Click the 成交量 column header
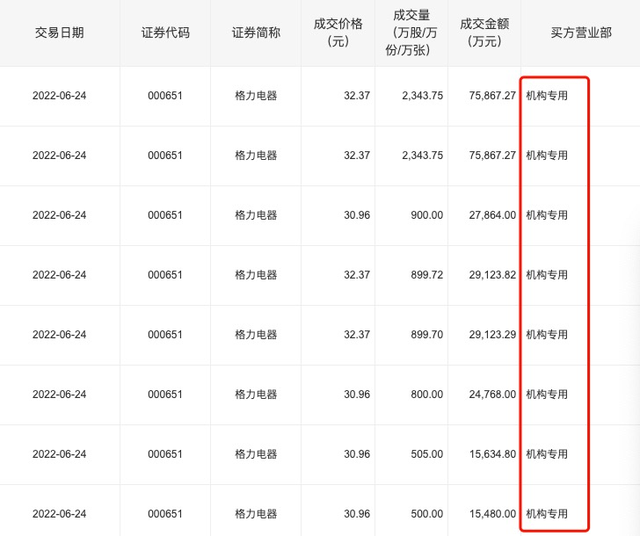The height and width of the screenshot is (536, 640). pos(412,33)
